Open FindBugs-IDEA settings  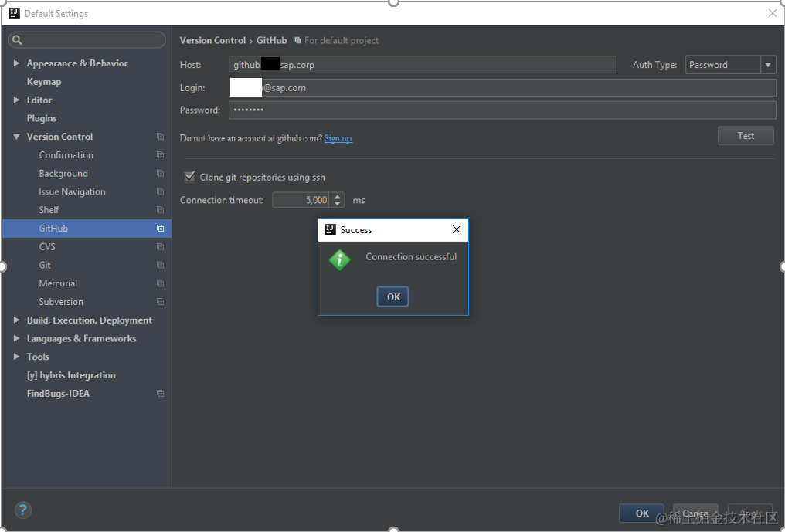coord(58,393)
